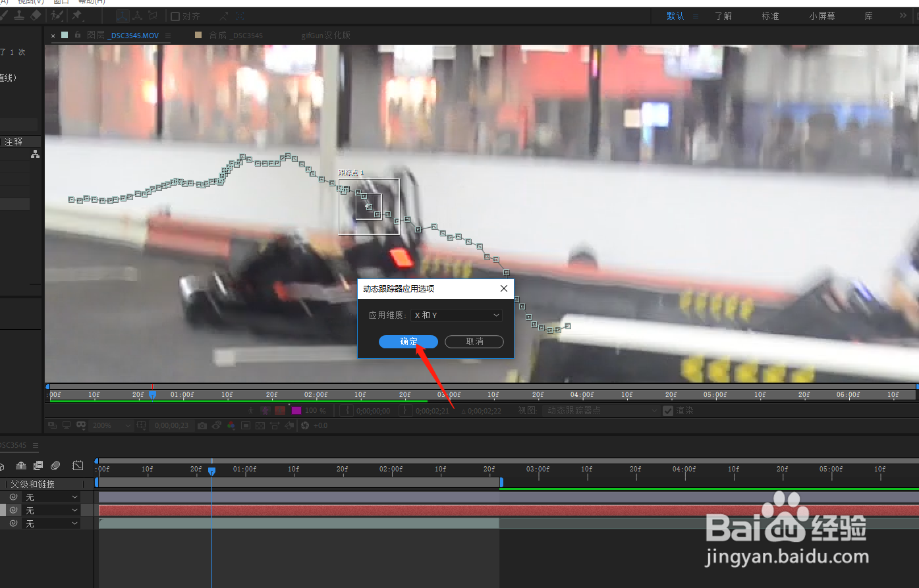The image size is (919, 588).
Task: Toggle the layer panel lock icon
Action: coord(78,35)
